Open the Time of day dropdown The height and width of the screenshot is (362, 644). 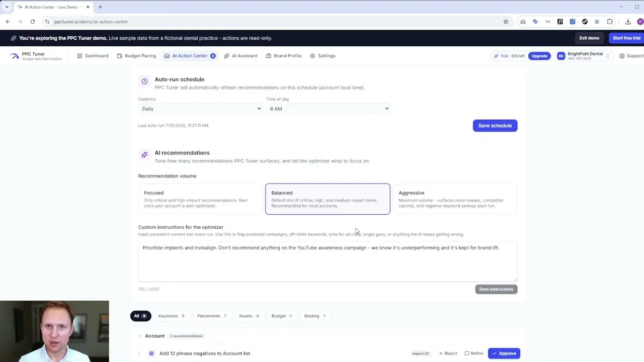pos(328,109)
